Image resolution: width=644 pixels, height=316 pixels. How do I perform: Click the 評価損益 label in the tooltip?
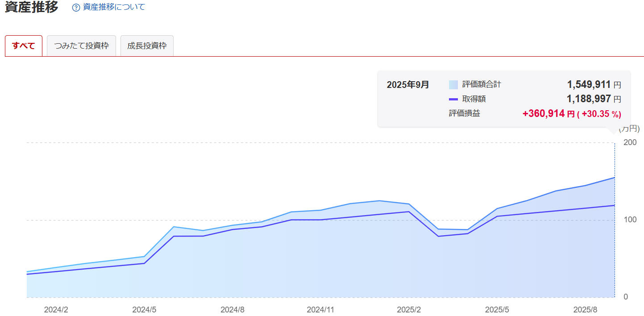coord(465,113)
